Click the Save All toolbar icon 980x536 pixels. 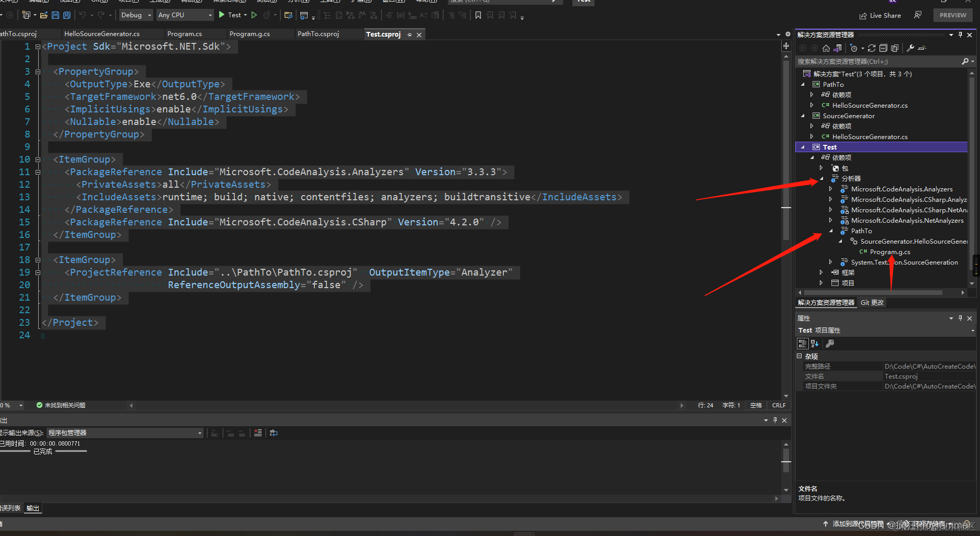point(67,15)
